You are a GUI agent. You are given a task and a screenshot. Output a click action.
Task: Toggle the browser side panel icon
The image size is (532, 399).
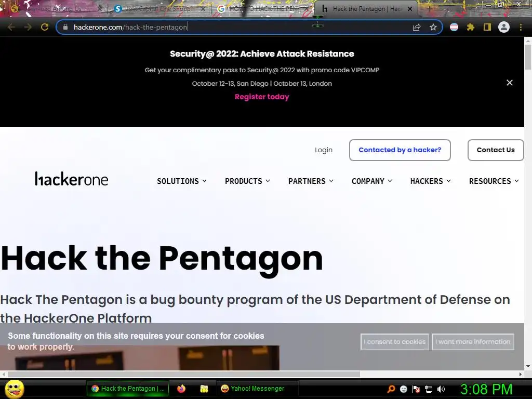[x=487, y=27]
